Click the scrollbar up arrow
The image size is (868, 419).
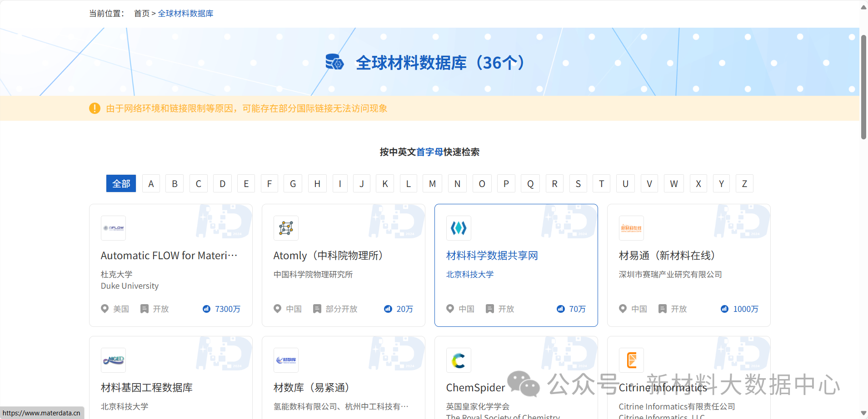863,7
